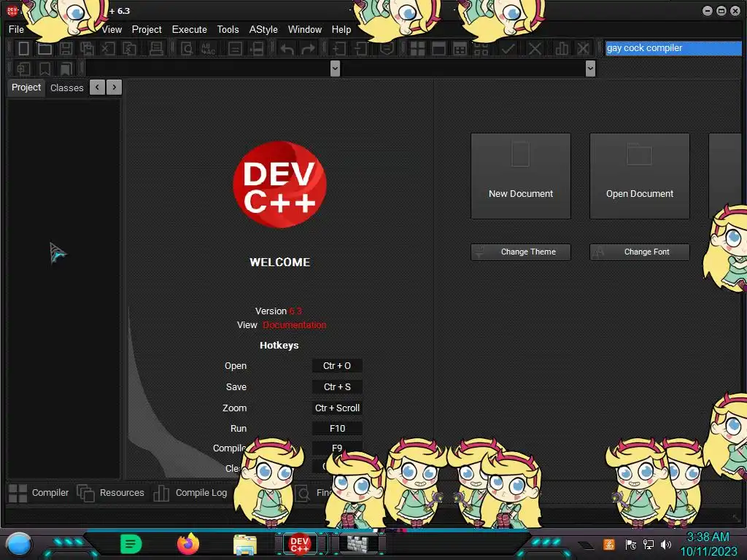The height and width of the screenshot is (560, 747).
Task: Click the Indent toolbar icon
Action: point(339,48)
